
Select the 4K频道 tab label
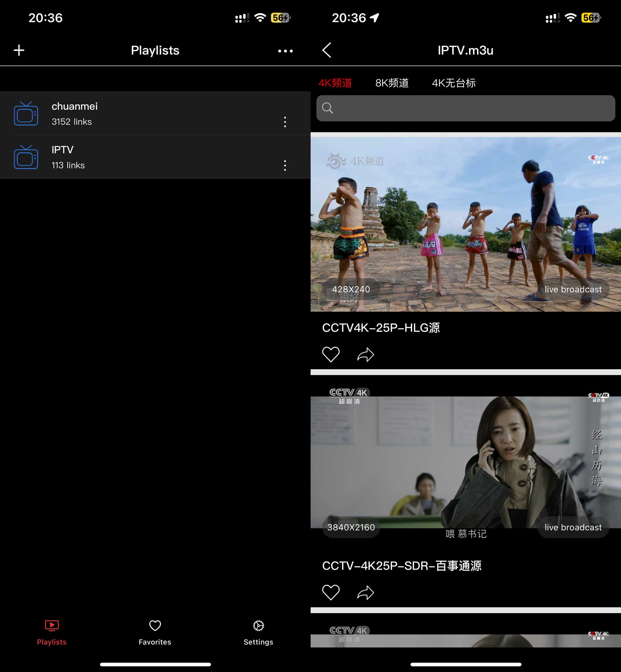336,83
